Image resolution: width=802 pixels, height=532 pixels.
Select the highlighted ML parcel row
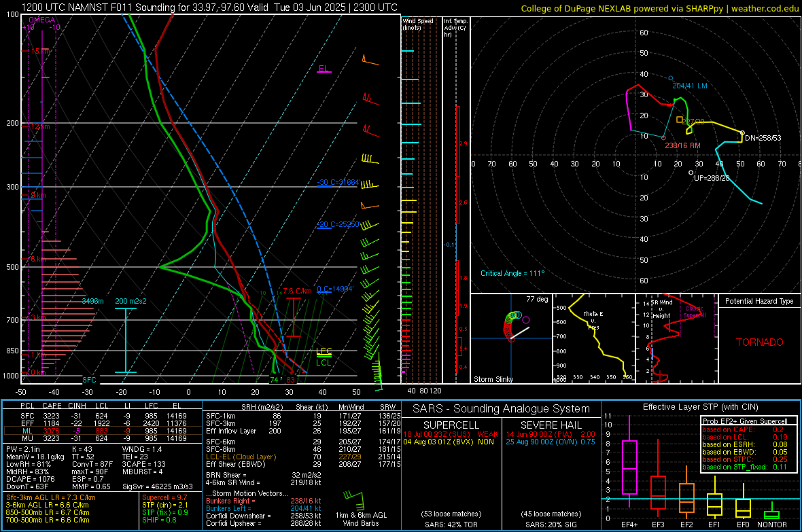[103, 431]
